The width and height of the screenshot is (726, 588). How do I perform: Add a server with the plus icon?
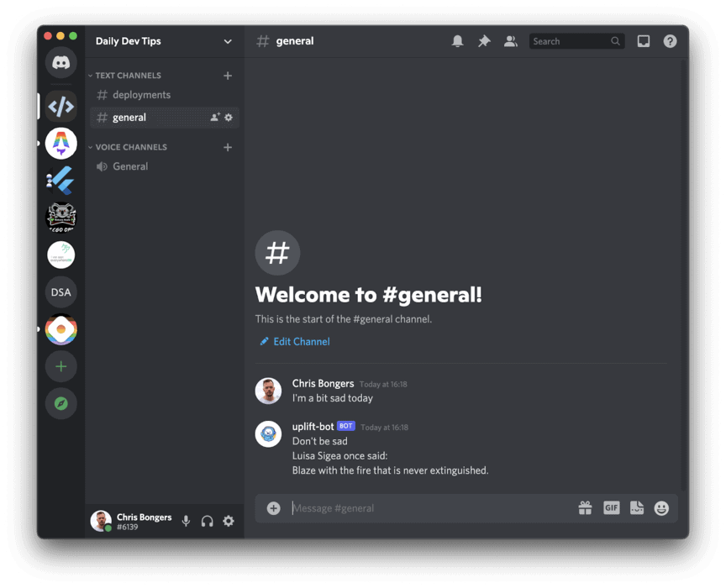coord(60,366)
